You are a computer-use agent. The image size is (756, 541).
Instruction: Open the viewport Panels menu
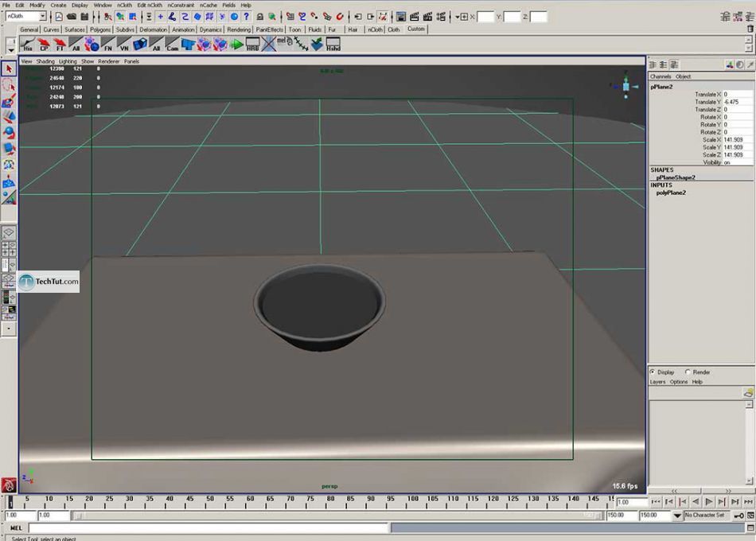point(131,62)
